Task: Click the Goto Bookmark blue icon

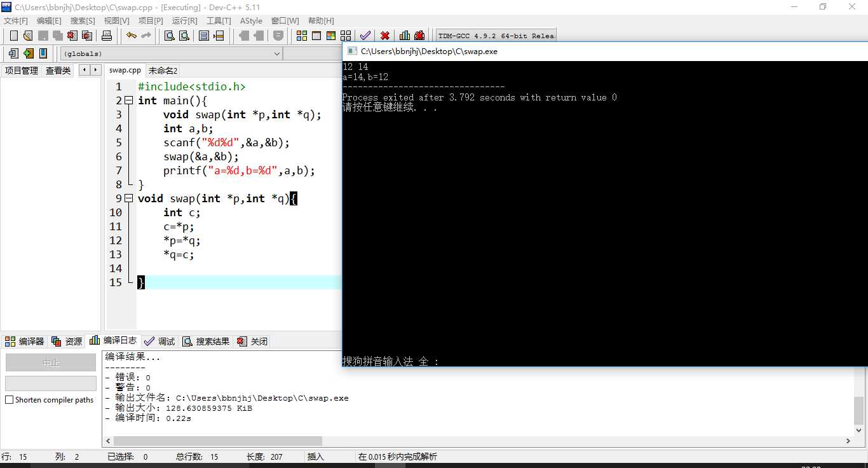Action: click(43, 53)
